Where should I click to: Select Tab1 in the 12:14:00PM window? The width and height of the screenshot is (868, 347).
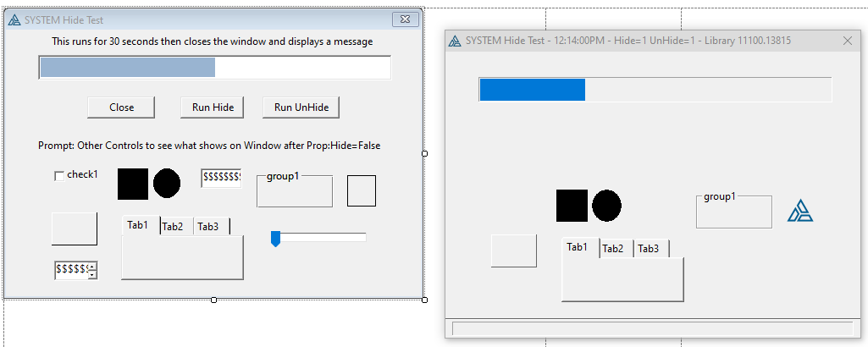pyautogui.click(x=577, y=247)
